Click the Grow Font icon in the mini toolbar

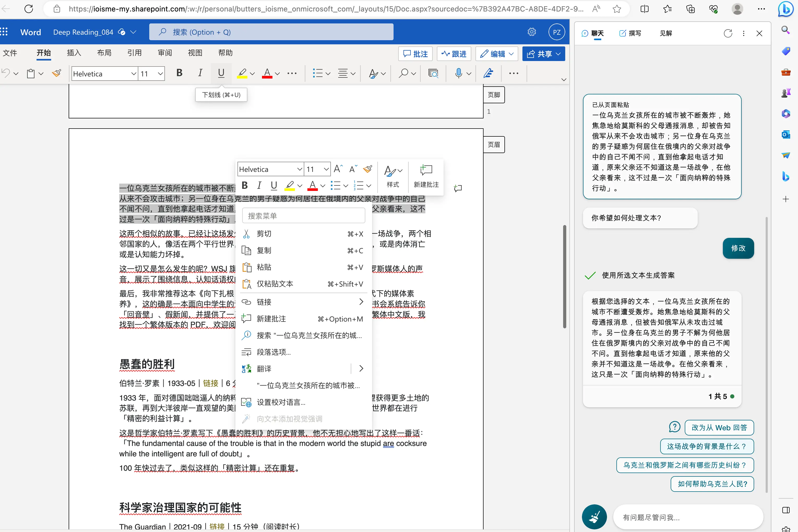click(x=338, y=169)
